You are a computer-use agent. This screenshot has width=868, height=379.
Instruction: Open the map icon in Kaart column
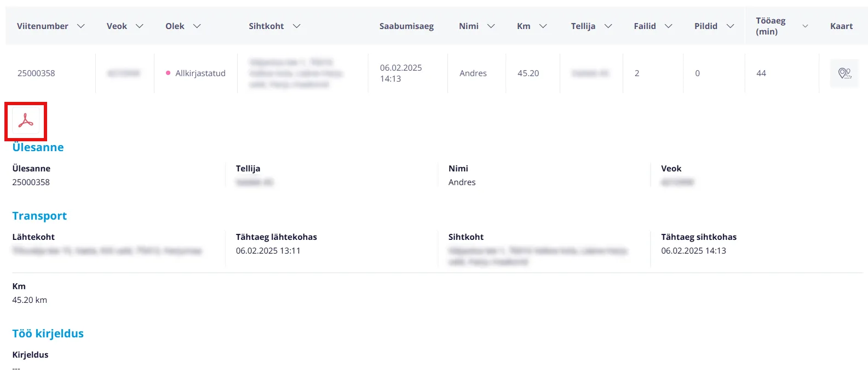[844, 73]
